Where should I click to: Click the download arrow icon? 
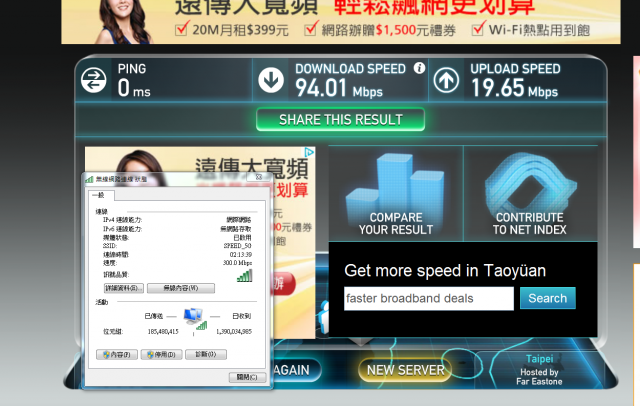[271, 80]
